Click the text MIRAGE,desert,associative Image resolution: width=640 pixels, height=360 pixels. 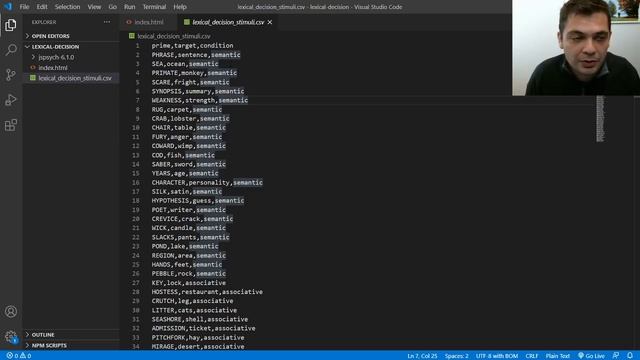(198, 347)
